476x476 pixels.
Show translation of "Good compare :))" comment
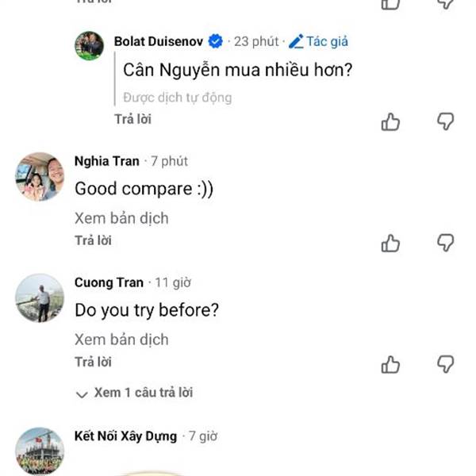[x=121, y=218]
